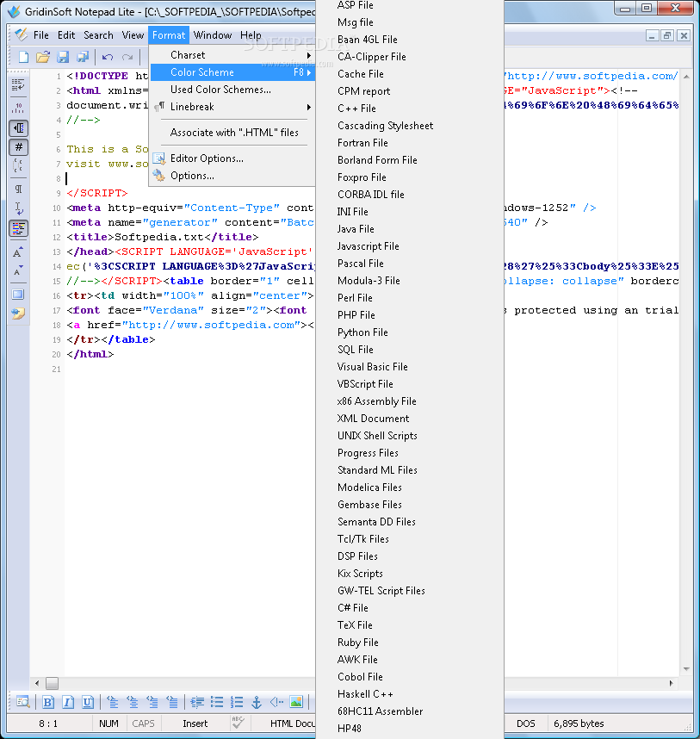Select Javascript File color scheme
Viewport: 700px width, 739px height.
coord(410,246)
